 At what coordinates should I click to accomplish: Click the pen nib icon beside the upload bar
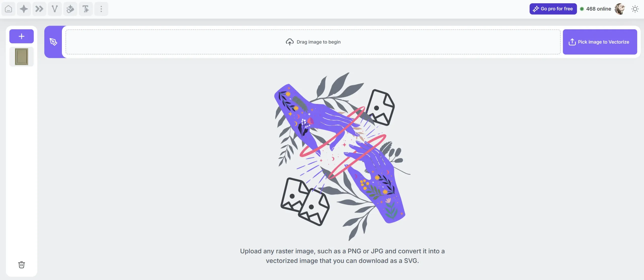(53, 42)
